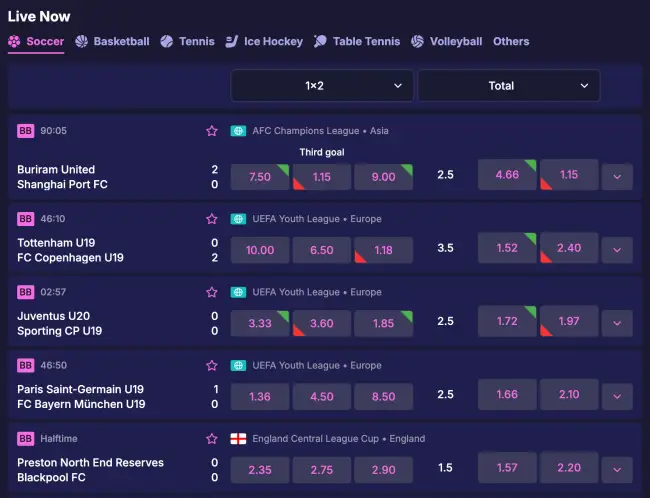Image resolution: width=650 pixels, height=498 pixels.
Task: Toggle favorite star for Juventus U20 match
Action: 211,293
